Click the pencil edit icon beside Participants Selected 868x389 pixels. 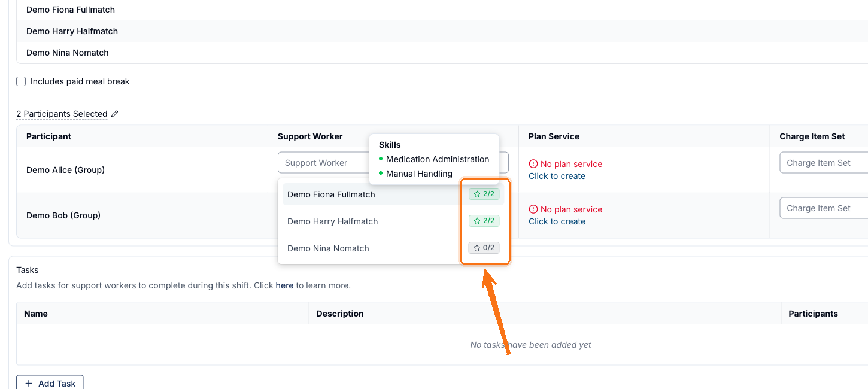point(115,114)
